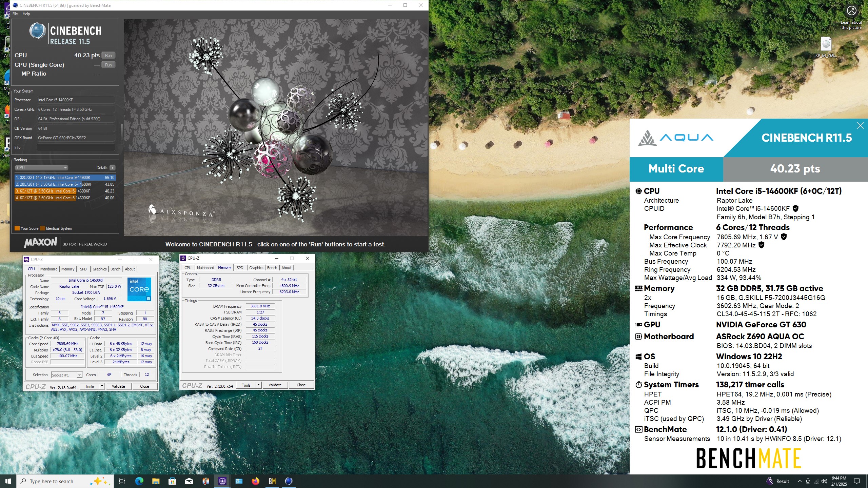Switch to BenchMate via BM taskbar icon
The image size is (868, 488).
coord(272,481)
